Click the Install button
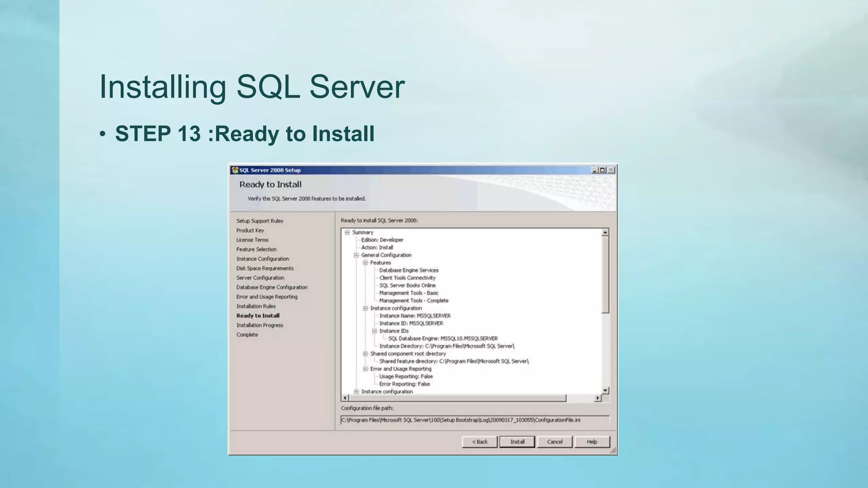 (517, 442)
